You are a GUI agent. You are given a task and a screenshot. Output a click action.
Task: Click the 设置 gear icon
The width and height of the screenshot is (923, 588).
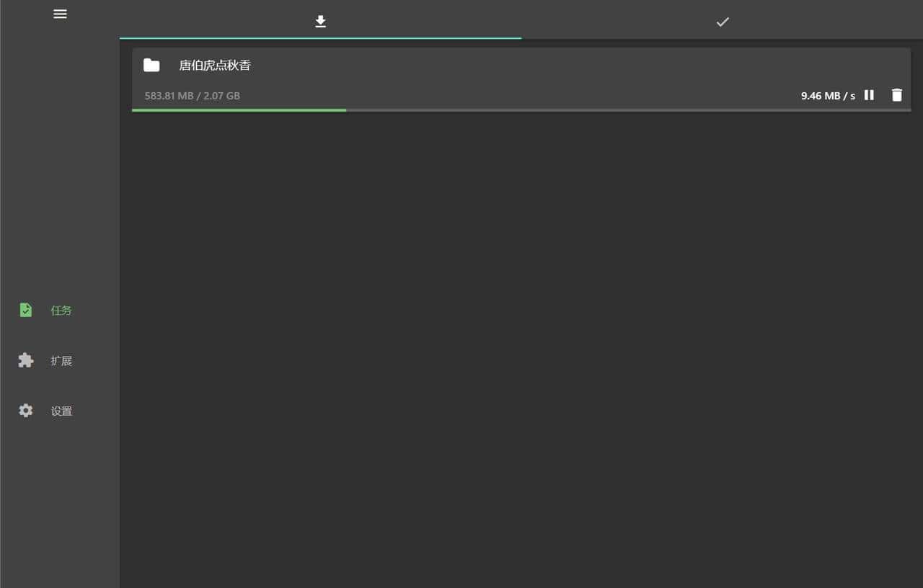pos(26,411)
